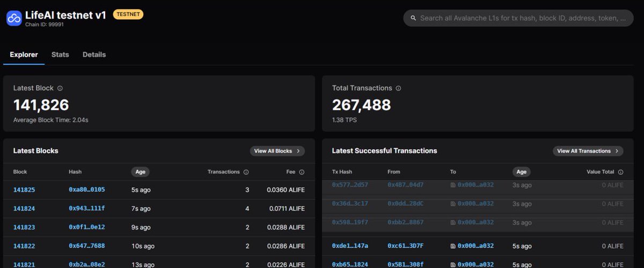Click the total transactions count 267,488
This screenshot has width=644, height=268.
pyautogui.click(x=361, y=105)
